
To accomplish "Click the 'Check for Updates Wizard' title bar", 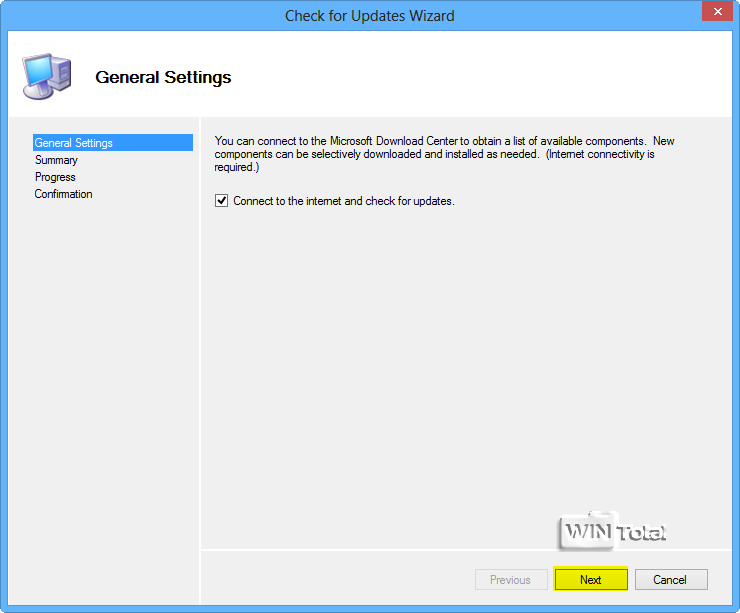I will point(369,15).
